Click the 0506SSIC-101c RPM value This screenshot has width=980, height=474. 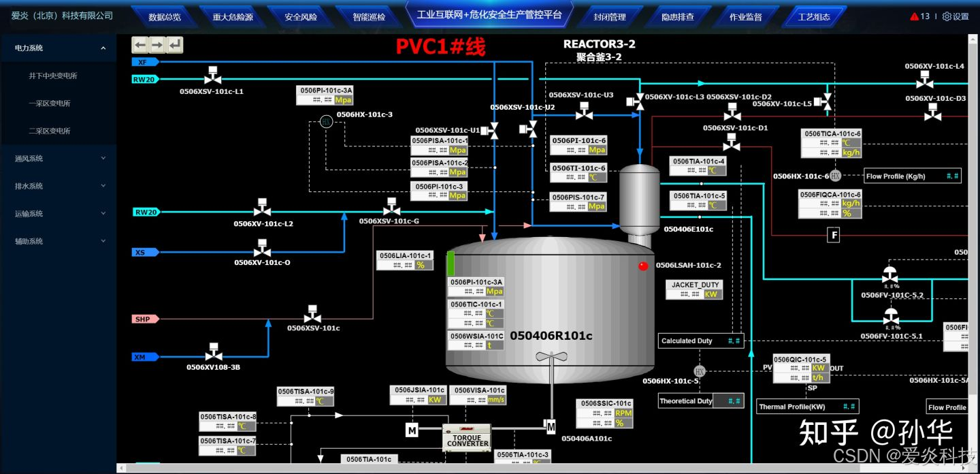[605, 413]
